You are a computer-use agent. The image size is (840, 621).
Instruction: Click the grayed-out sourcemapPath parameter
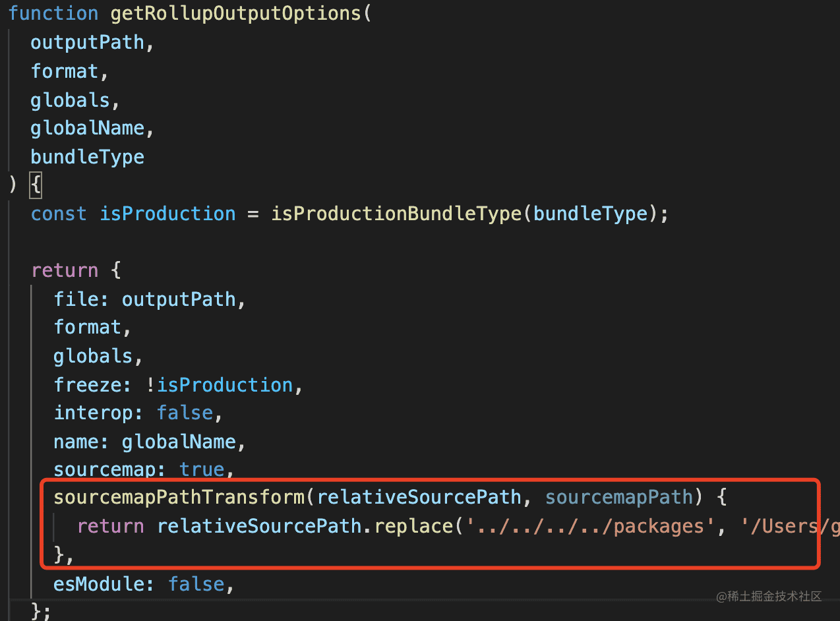click(620, 497)
